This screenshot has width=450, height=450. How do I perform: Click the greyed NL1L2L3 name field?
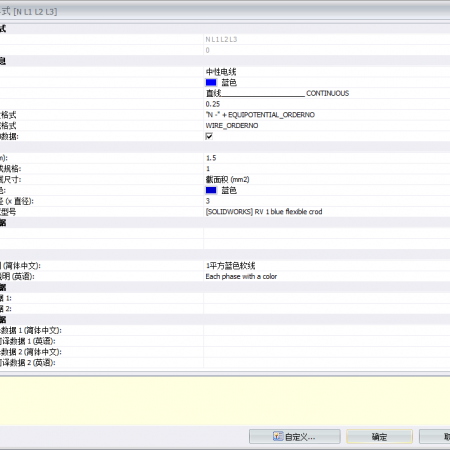327,39
